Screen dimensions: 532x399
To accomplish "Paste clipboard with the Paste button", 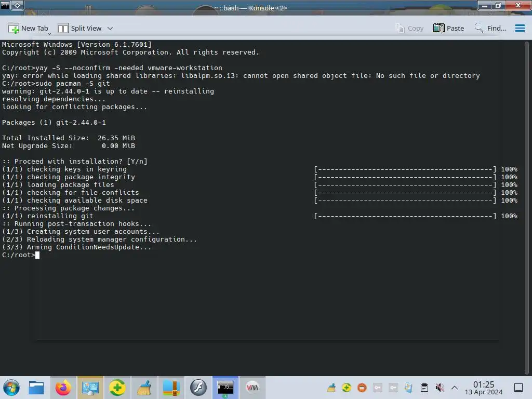I will tap(448, 29).
